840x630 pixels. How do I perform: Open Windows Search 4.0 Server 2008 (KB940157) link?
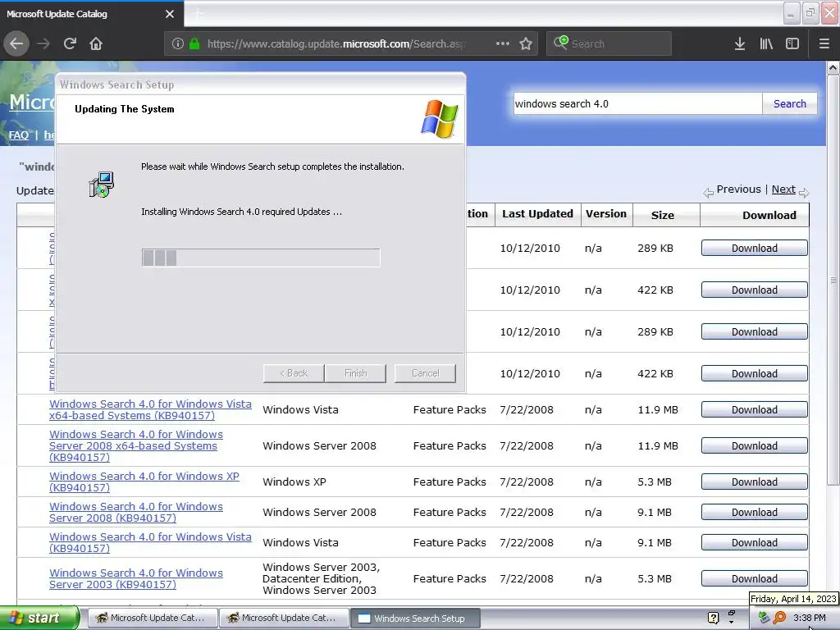coord(136,512)
